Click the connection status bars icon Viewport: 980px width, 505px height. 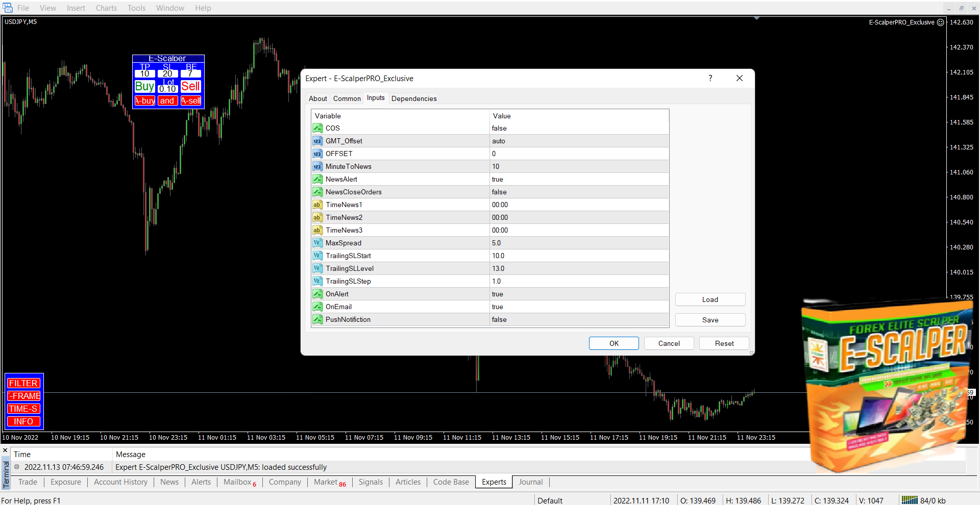(909, 500)
